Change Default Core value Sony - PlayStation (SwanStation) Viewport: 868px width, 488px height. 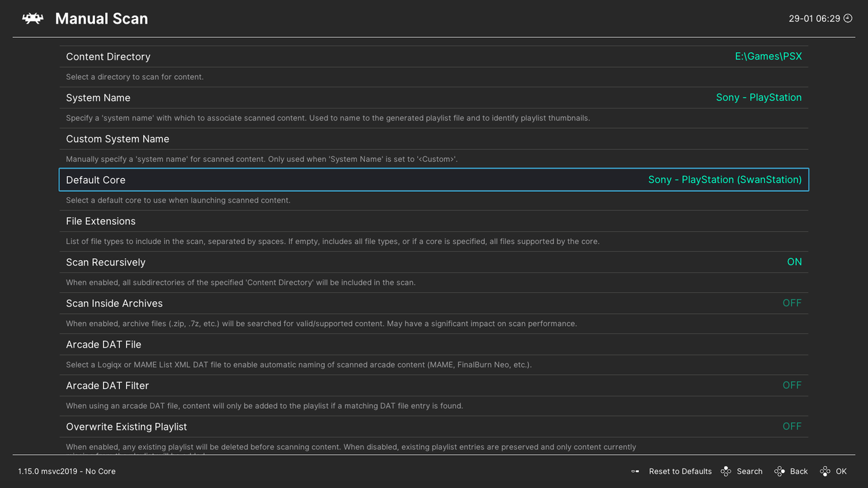[725, 180]
